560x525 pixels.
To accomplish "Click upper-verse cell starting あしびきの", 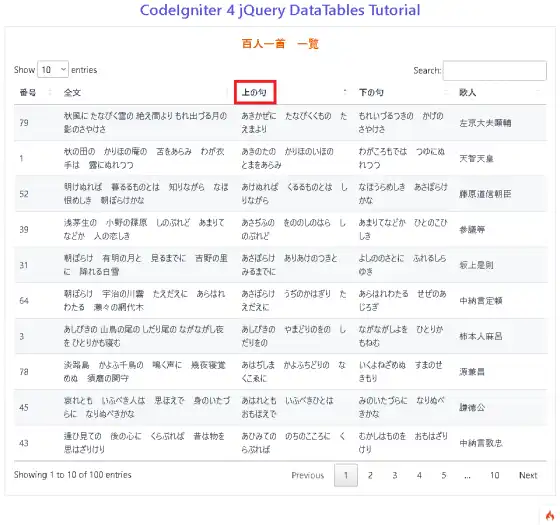I will point(294,336).
